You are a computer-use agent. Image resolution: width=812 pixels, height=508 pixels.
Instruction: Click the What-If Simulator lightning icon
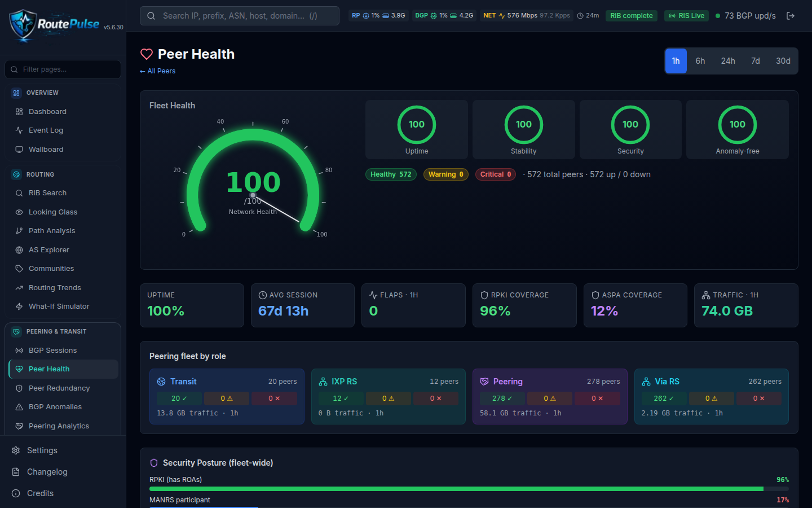(19, 306)
